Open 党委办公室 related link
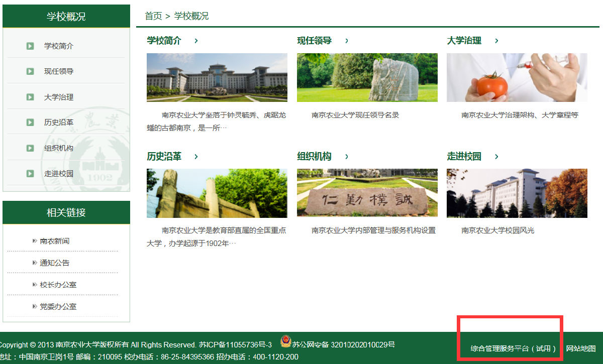603x364 pixels. [x=58, y=306]
